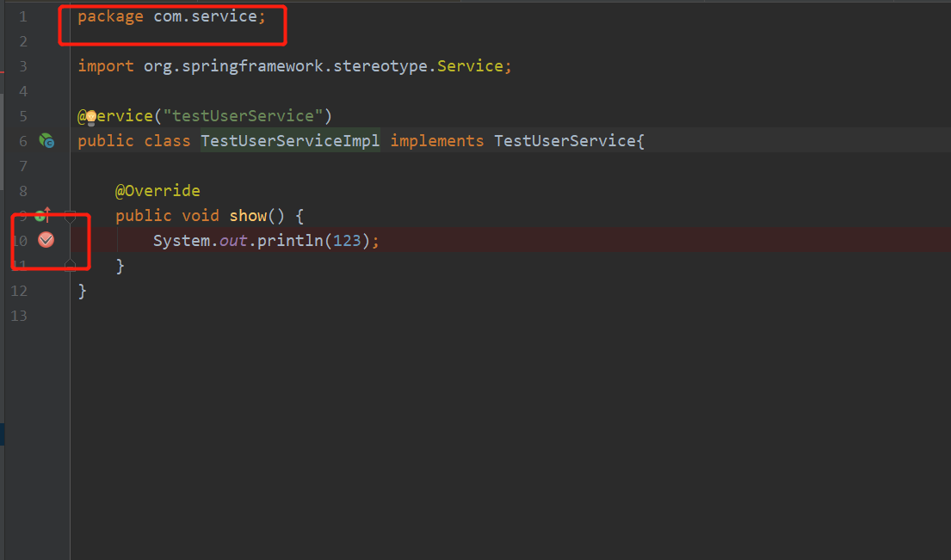Click the @Override annotation on line 8
This screenshot has height=560, width=951.
(157, 190)
